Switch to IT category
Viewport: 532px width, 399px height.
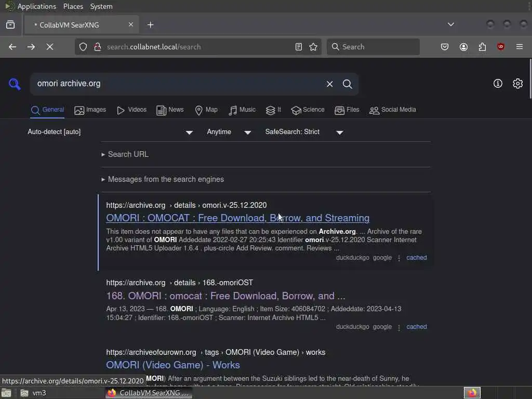tap(273, 110)
